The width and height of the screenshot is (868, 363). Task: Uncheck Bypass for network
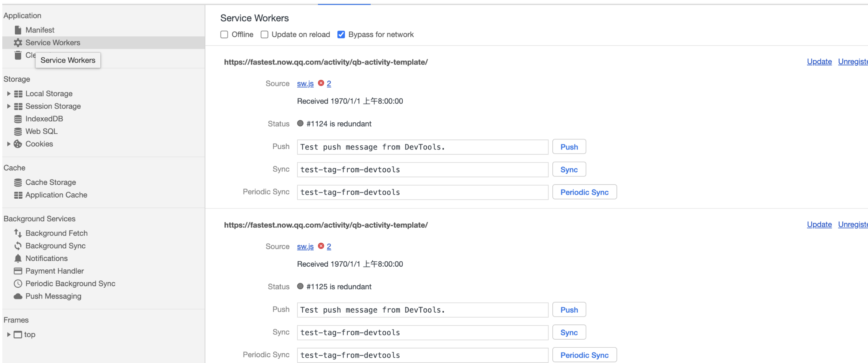click(x=341, y=34)
